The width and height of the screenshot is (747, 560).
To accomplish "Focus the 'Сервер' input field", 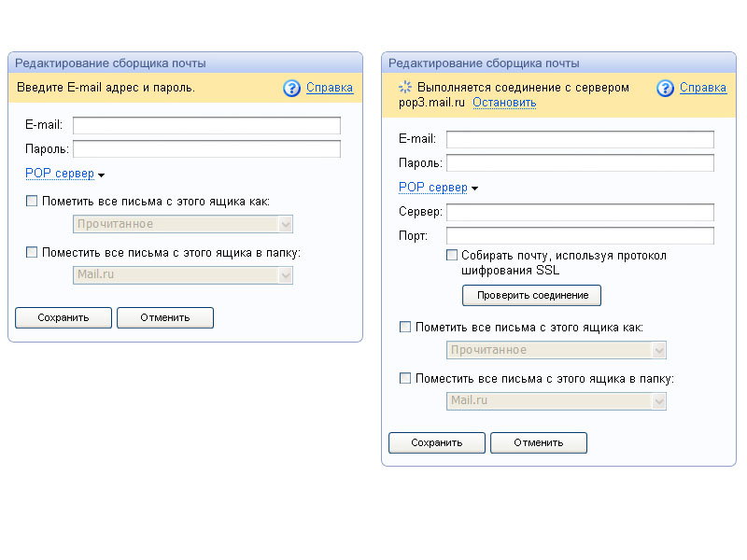I will pyautogui.click(x=580, y=213).
